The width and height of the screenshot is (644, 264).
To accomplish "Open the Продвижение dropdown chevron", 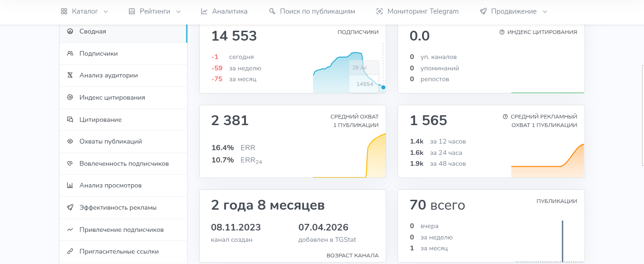I will [545, 11].
